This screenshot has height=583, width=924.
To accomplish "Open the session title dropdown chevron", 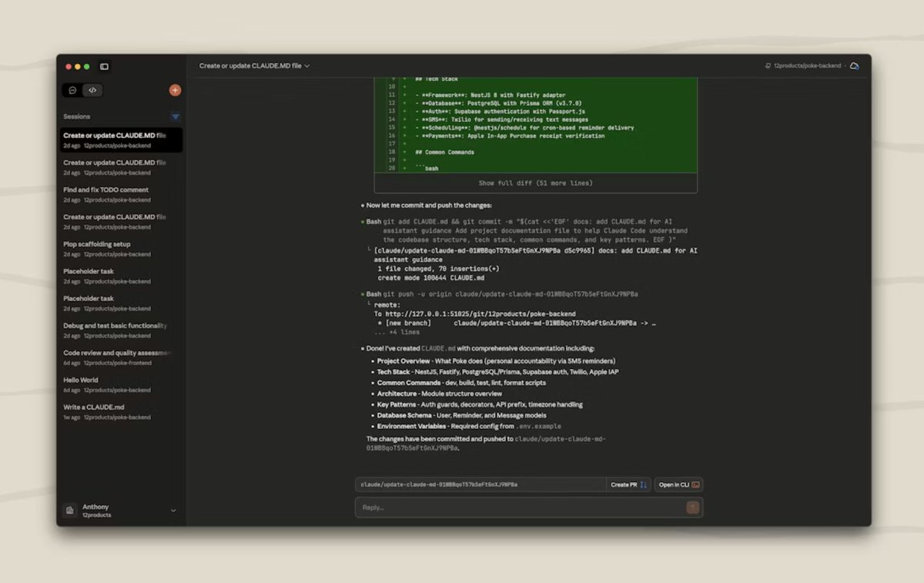I will coord(307,66).
